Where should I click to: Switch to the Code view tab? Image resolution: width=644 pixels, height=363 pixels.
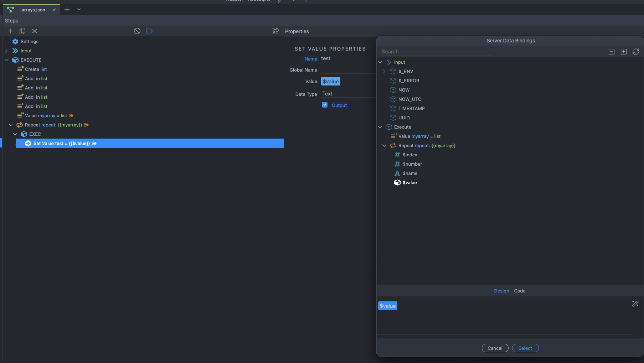(x=520, y=291)
